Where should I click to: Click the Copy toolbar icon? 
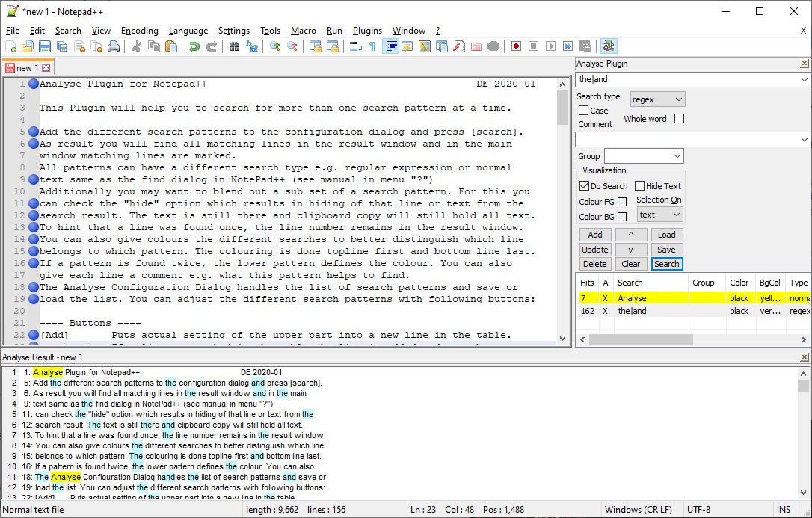click(154, 46)
